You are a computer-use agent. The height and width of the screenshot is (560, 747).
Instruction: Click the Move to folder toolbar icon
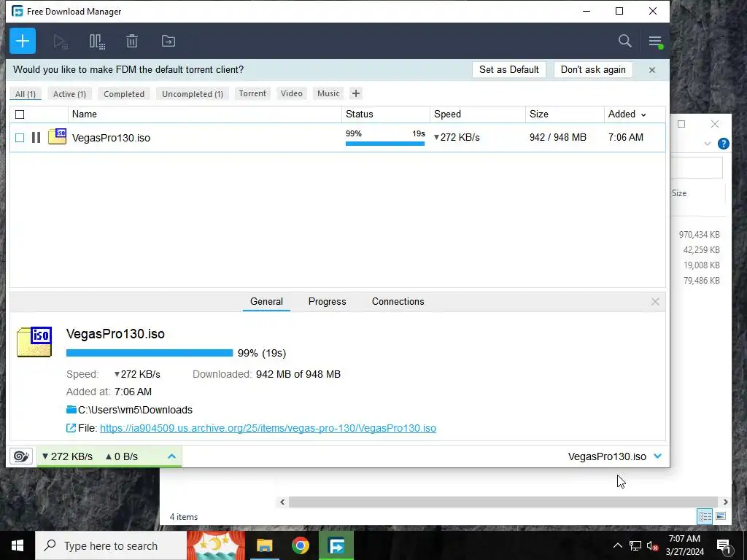point(169,41)
